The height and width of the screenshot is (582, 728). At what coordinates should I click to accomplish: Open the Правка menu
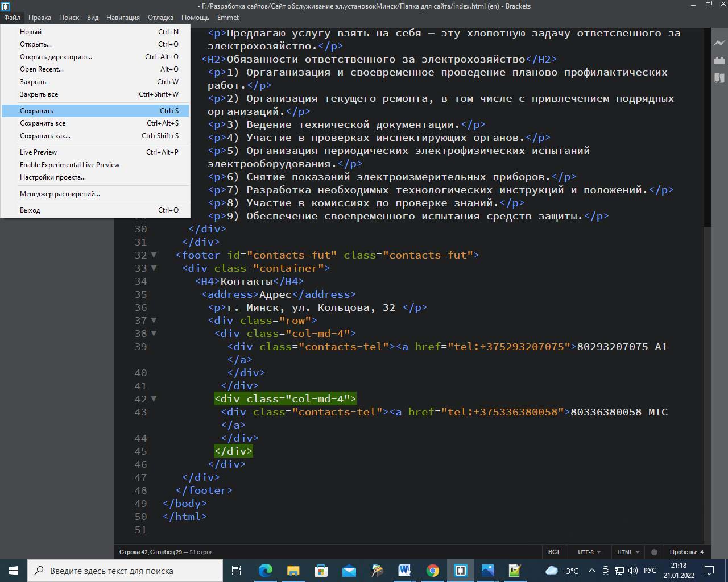pos(40,18)
